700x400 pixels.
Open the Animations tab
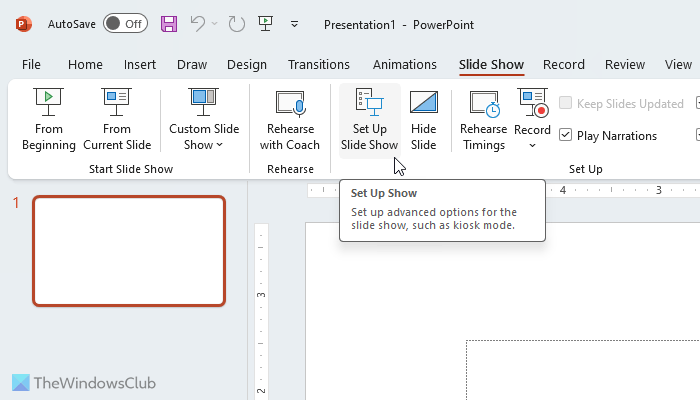pos(404,64)
